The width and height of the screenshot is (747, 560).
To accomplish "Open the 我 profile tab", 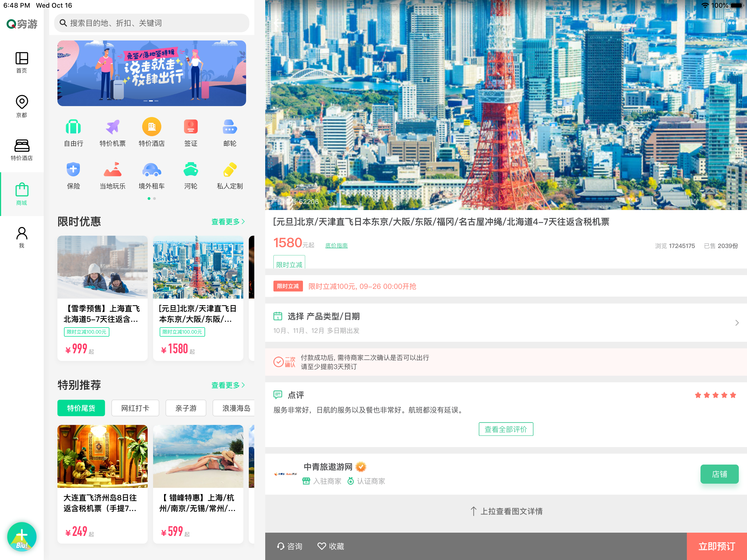I will coord(22,237).
